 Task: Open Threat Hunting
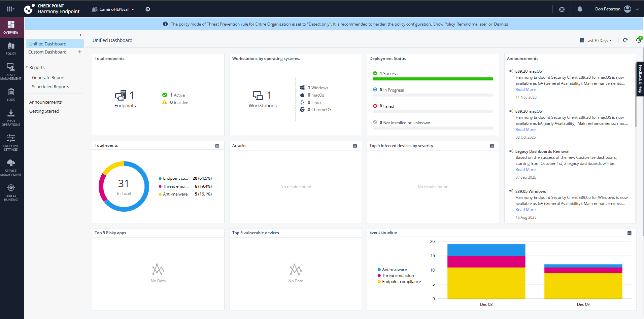[11, 192]
